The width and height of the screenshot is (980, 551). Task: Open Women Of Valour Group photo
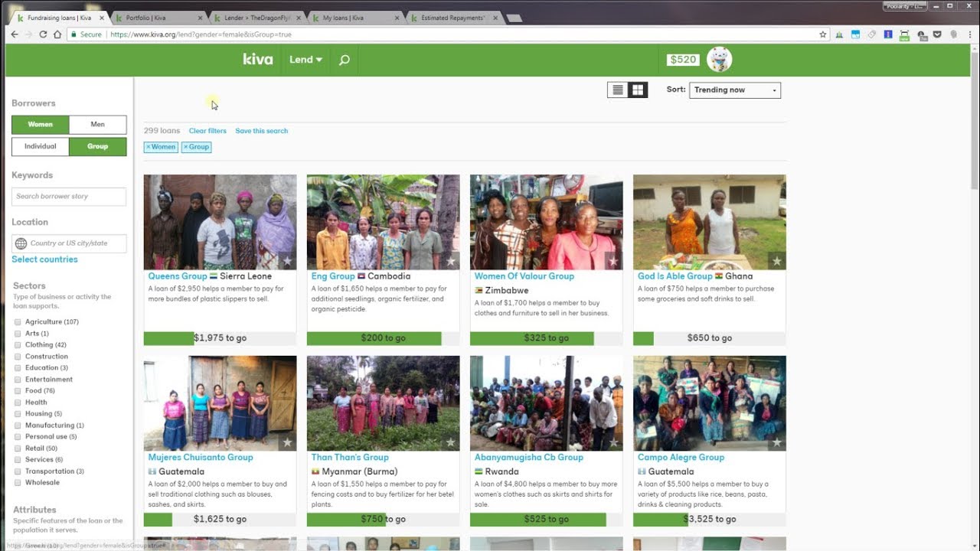pos(546,222)
